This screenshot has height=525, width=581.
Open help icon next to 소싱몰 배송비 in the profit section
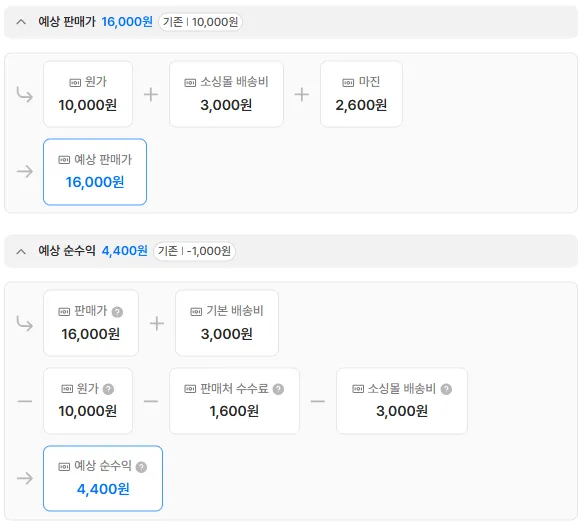(446, 389)
